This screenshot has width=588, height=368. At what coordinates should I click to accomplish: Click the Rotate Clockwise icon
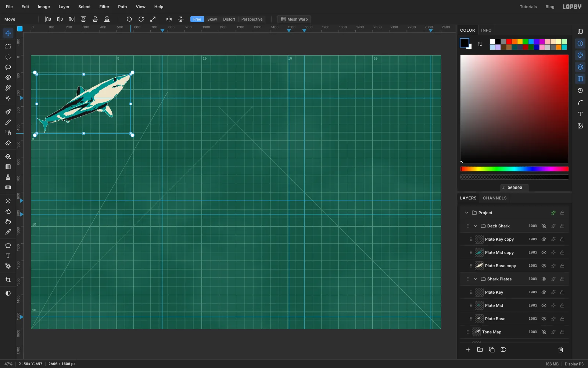click(x=141, y=19)
